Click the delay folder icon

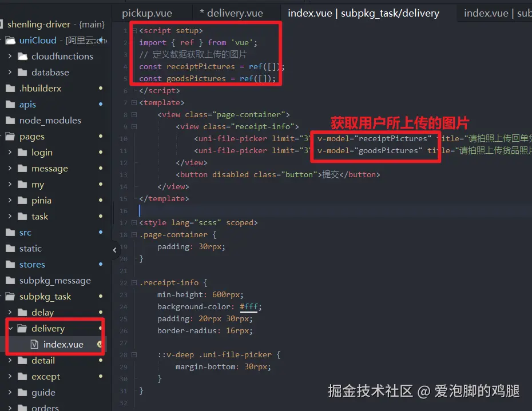(x=22, y=312)
